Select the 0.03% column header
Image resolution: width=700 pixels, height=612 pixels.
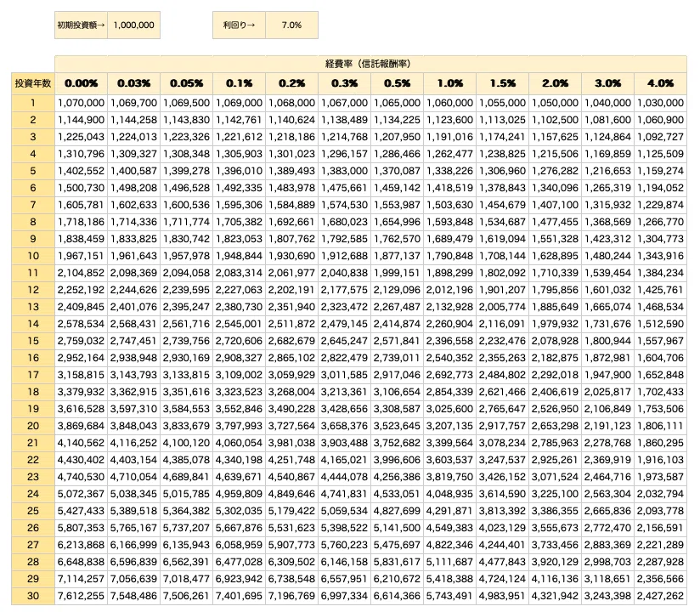click(x=133, y=83)
